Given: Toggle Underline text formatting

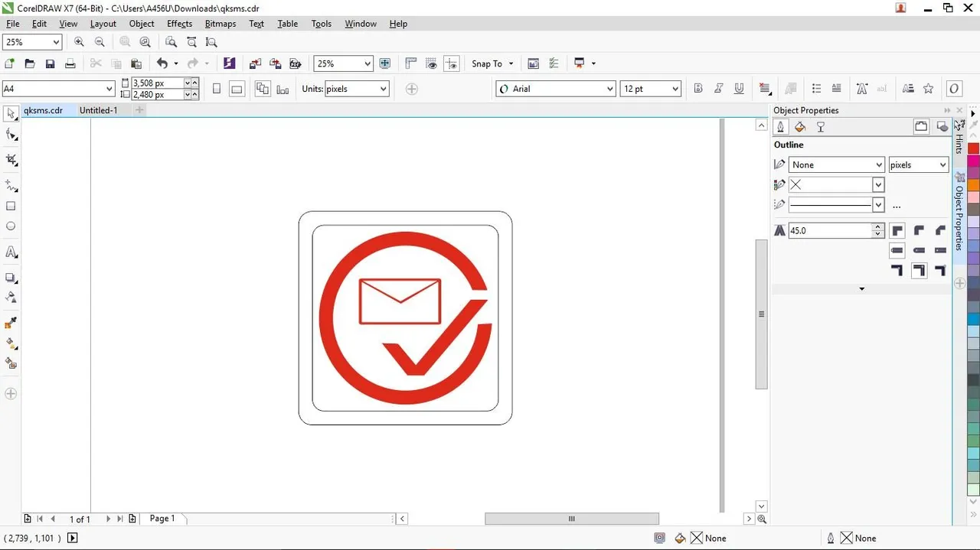Looking at the screenshot, I should (x=739, y=89).
